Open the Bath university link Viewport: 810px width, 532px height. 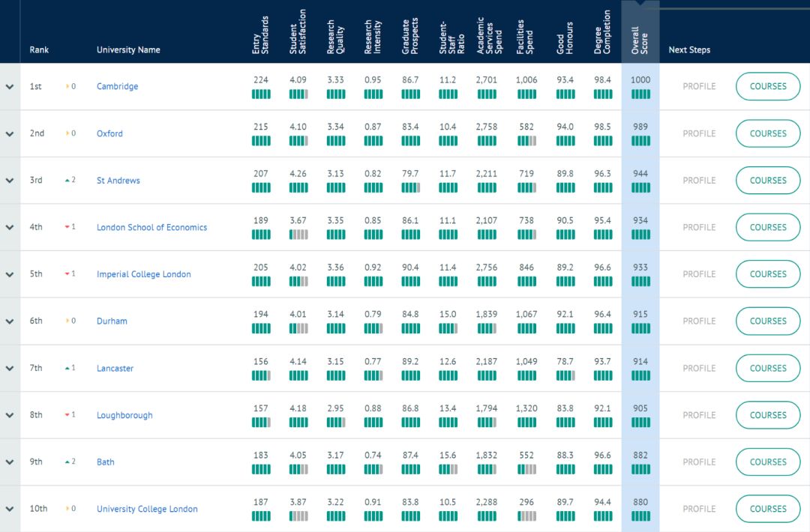tap(106, 462)
